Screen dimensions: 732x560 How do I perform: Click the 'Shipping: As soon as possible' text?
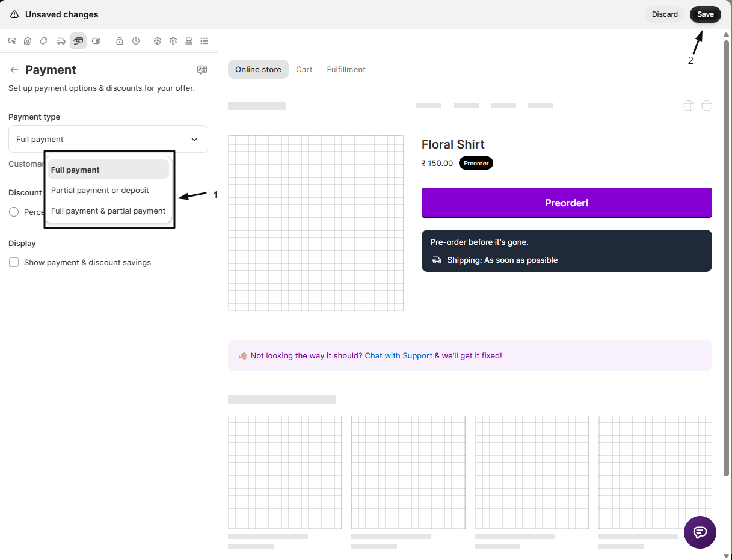tap(503, 260)
